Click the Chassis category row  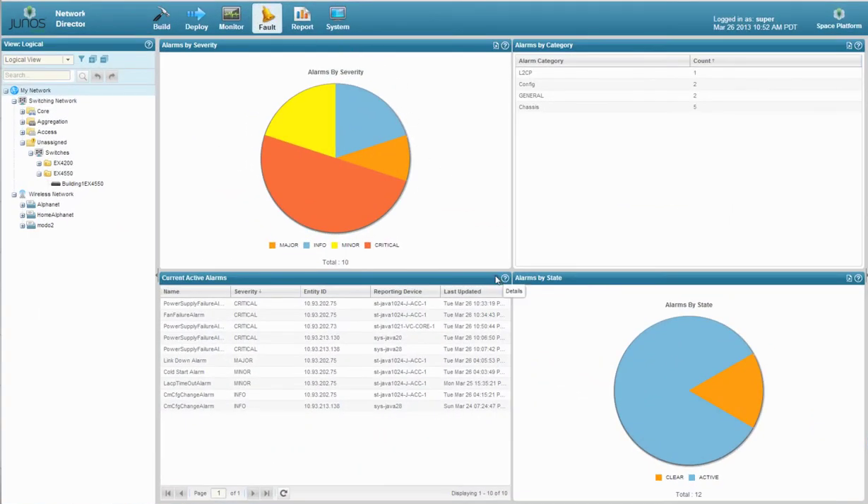click(689, 107)
